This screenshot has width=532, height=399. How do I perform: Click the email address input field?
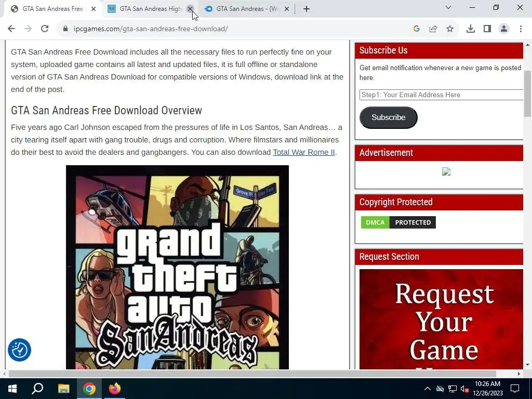441,95
